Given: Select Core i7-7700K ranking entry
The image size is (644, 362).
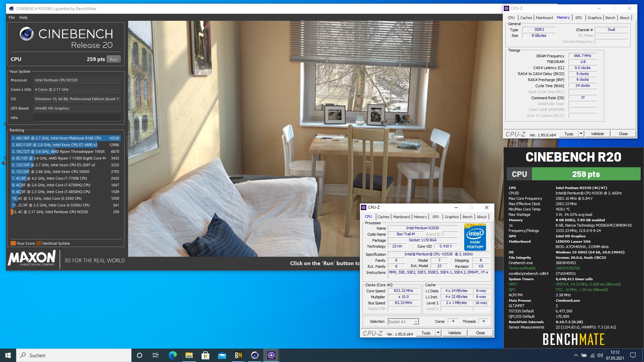Looking at the screenshot, I should click(65, 178).
